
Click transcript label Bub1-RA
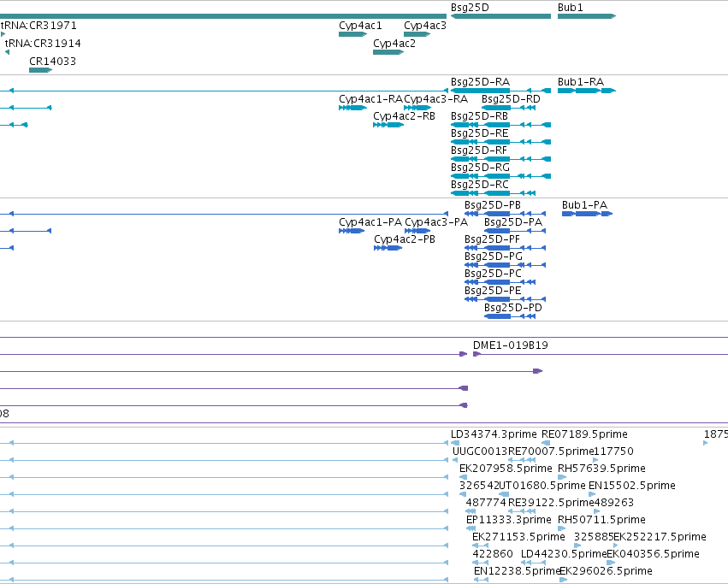[x=581, y=82]
